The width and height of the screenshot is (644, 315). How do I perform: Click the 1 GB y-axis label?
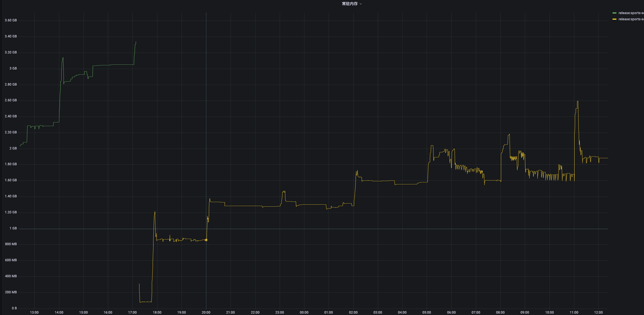pyautogui.click(x=13, y=228)
